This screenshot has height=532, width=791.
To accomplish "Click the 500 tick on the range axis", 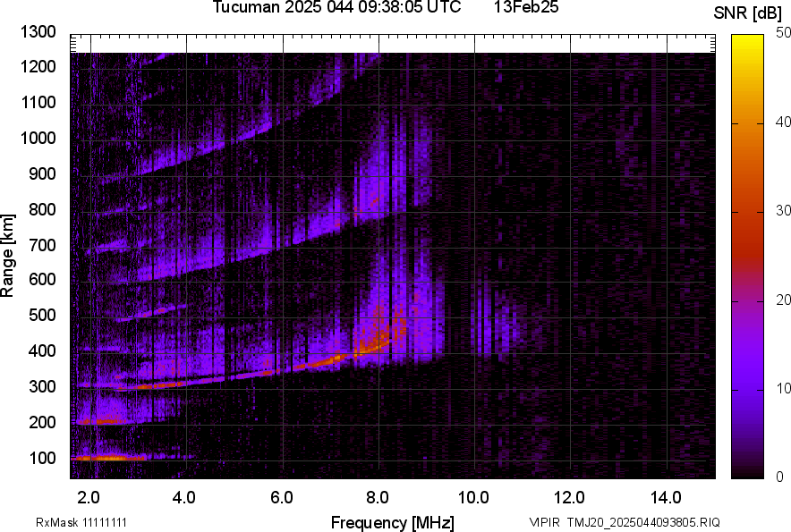I will click(43, 316).
